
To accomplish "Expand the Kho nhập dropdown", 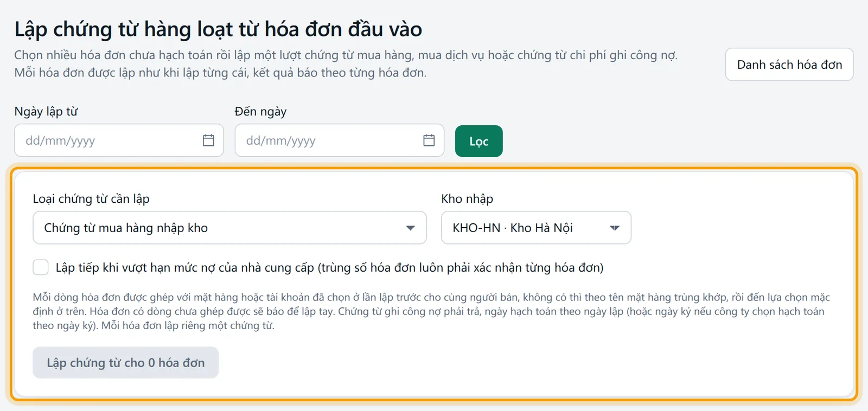I will tap(536, 228).
